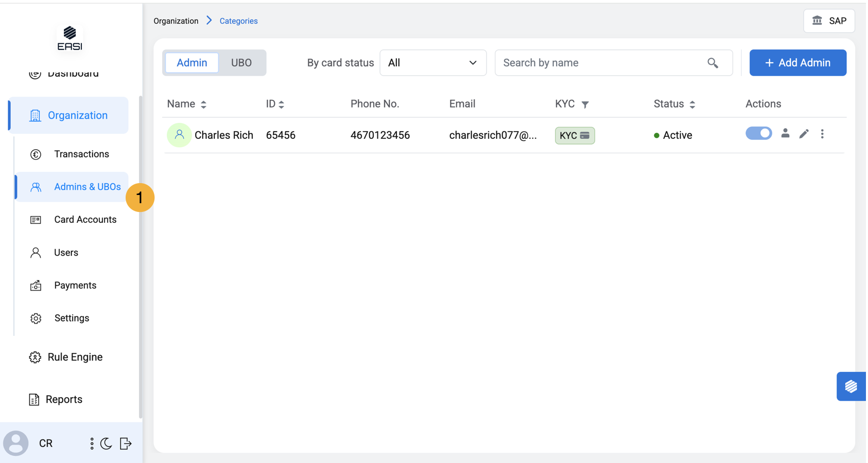The image size is (868, 463).
Task: Disable the active toggle for Charles Rich
Action: pyautogui.click(x=758, y=134)
